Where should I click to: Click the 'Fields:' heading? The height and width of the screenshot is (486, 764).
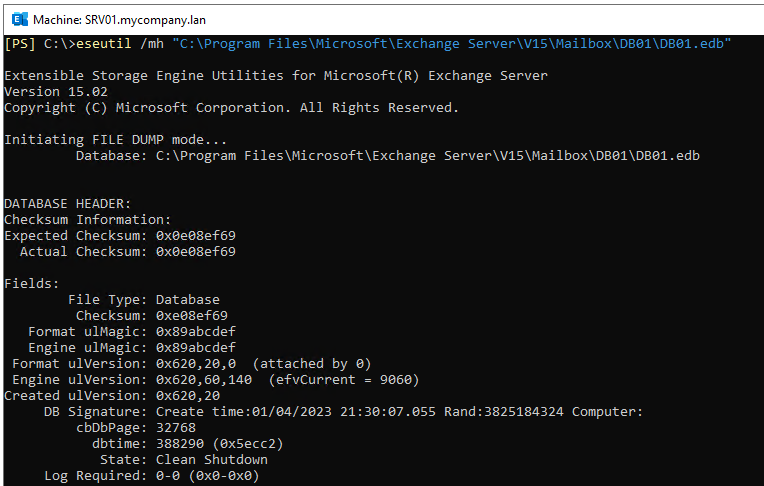click(32, 284)
